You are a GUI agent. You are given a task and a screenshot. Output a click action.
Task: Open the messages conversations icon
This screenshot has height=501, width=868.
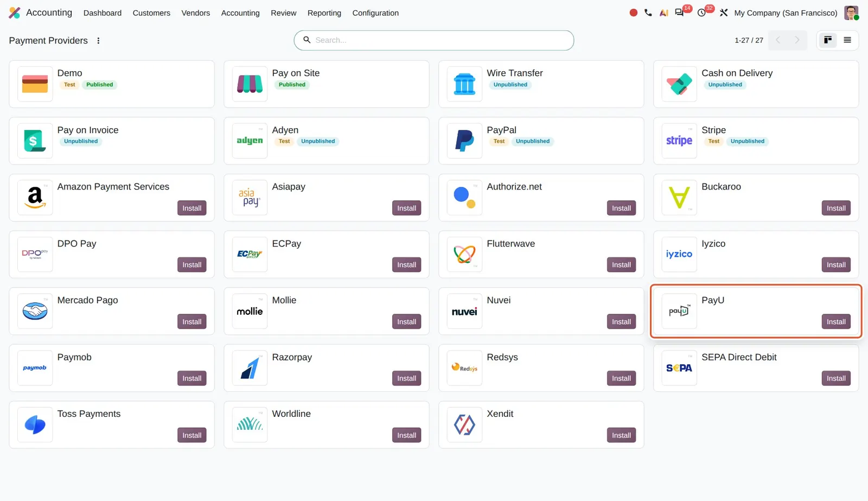(x=679, y=12)
